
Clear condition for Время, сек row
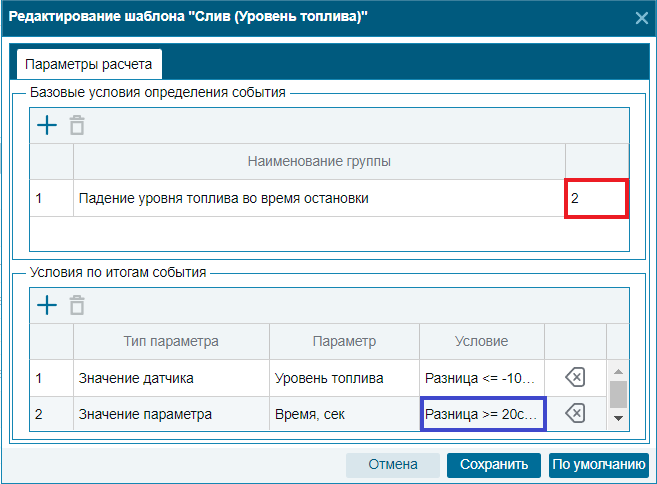click(x=575, y=414)
